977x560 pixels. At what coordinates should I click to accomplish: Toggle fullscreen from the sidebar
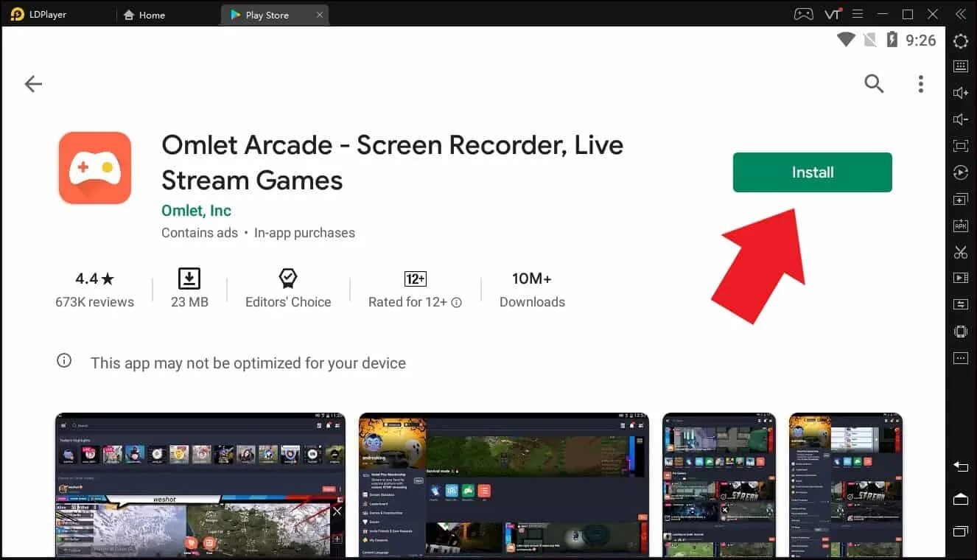[961, 146]
